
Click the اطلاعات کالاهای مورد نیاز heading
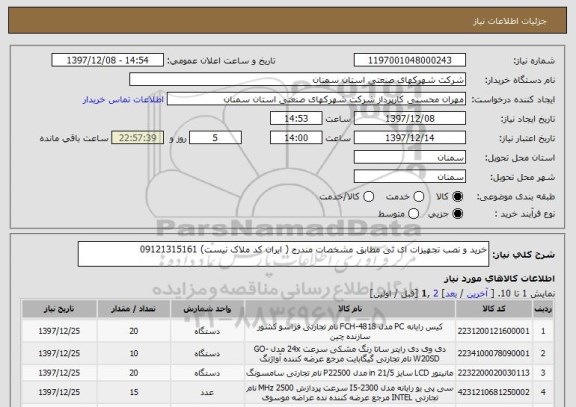pyautogui.click(x=499, y=278)
